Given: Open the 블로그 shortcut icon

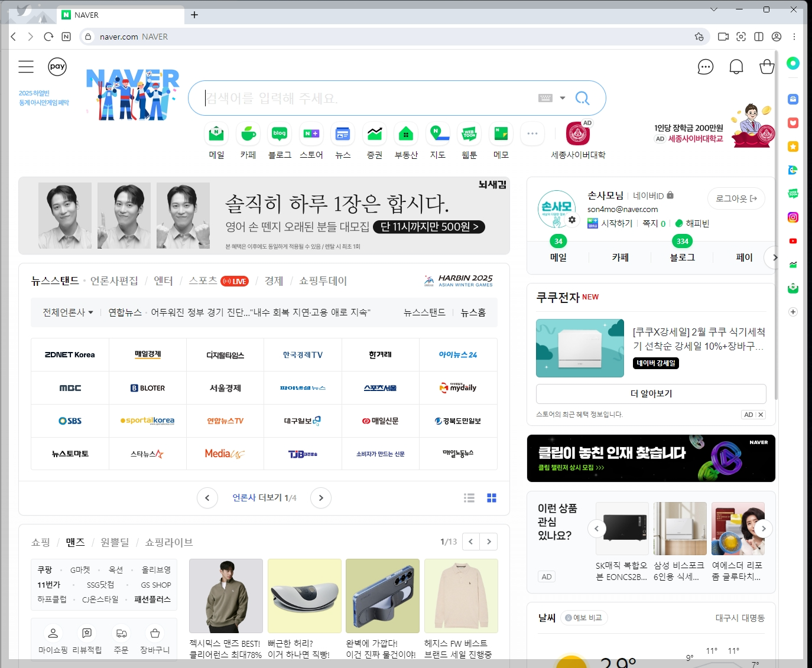Looking at the screenshot, I should [280, 135].
